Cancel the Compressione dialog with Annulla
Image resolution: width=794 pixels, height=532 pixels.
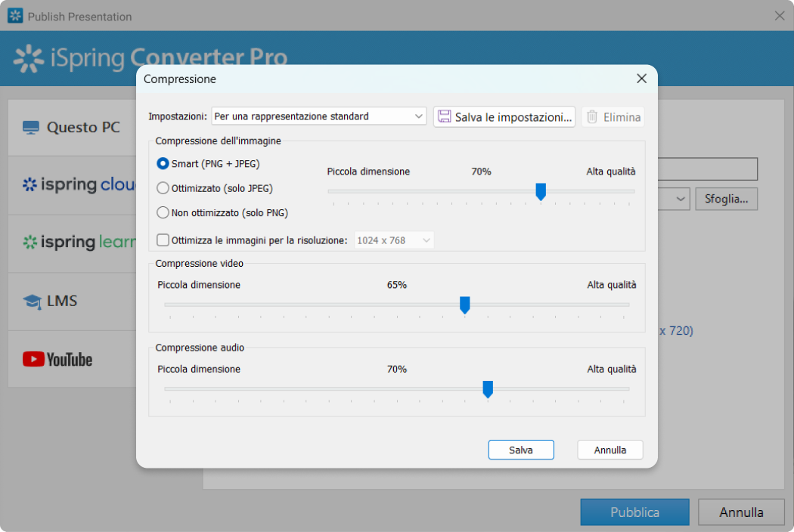coord(610,450)
